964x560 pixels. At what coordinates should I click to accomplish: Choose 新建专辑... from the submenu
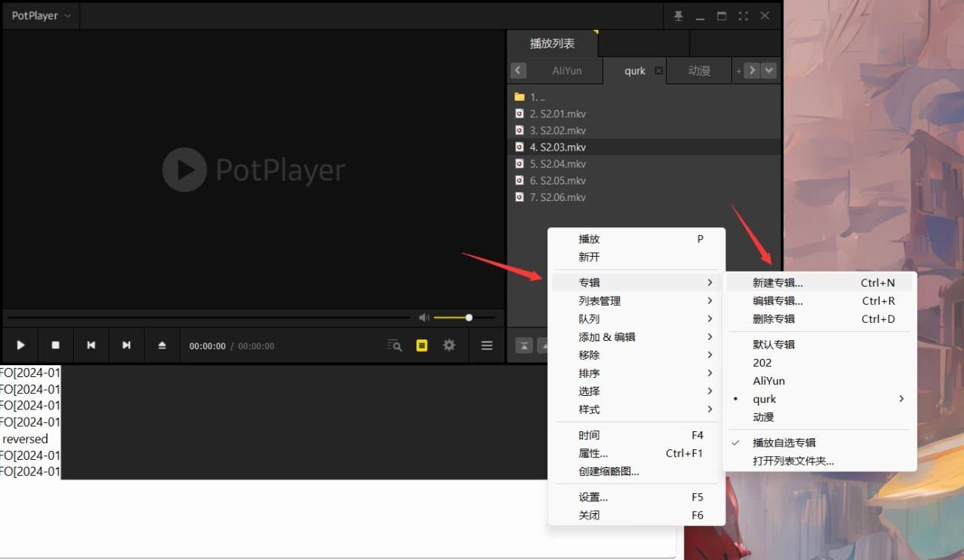click(x=778, y=283)
